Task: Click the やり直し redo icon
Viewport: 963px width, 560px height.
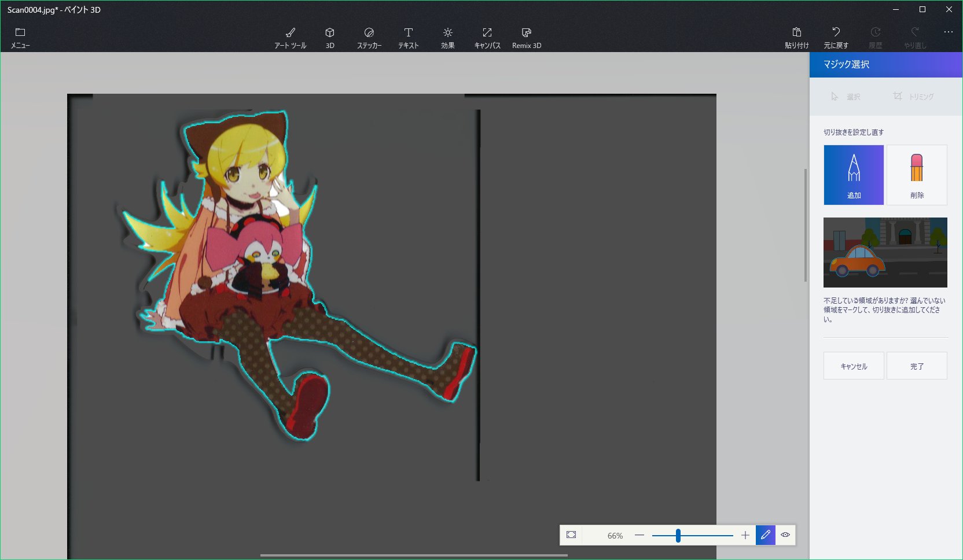Action: 915,38
